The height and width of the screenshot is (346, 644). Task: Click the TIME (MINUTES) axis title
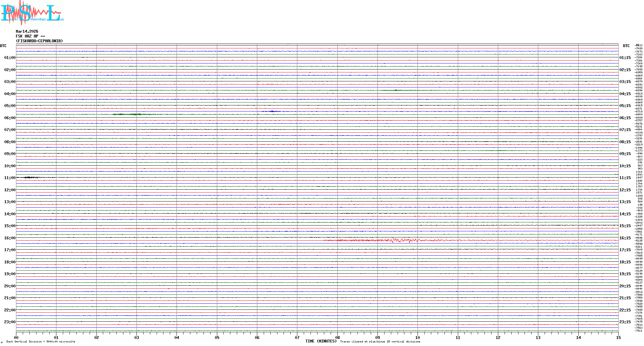(x=321, y=341)
